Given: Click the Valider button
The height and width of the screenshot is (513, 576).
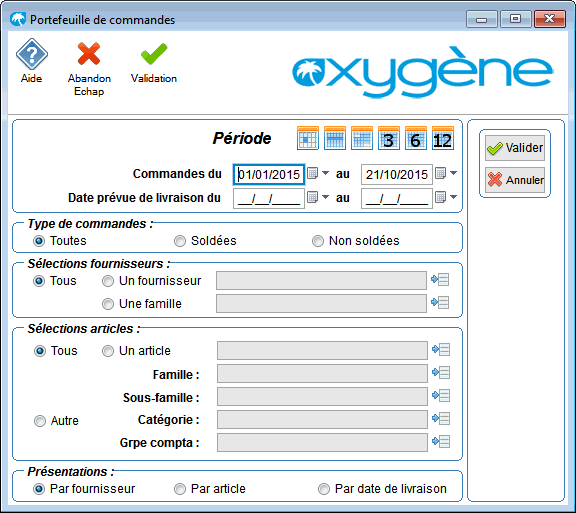Looking at the screenshot, I should click(515, 148).
